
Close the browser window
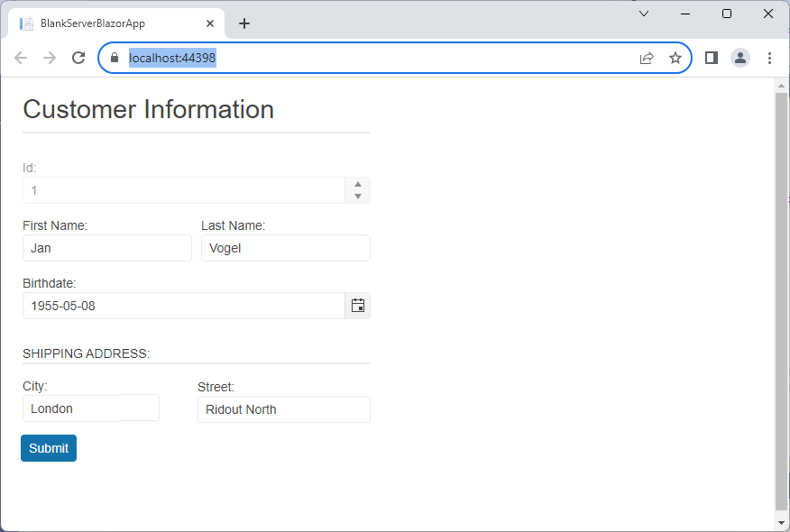(767, 14)
